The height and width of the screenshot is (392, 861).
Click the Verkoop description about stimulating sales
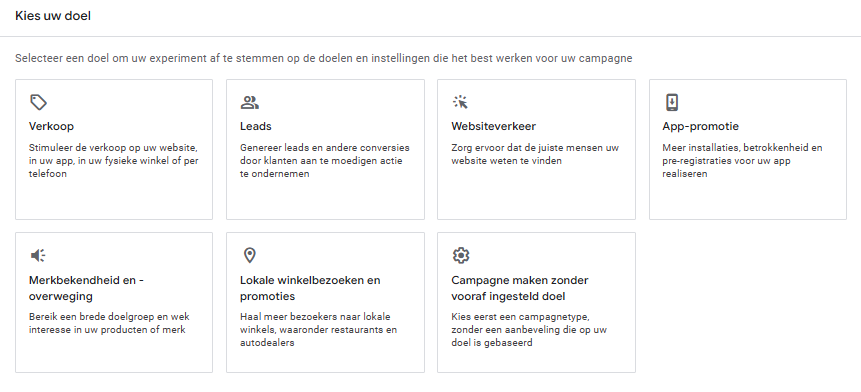coord(114,161)
